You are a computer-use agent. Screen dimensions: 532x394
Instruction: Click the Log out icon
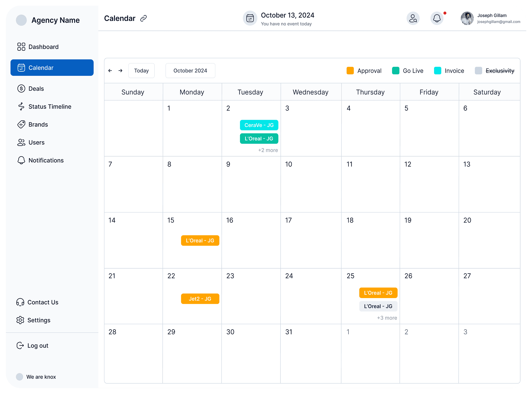pyautogui.click(x=20, y=346)
